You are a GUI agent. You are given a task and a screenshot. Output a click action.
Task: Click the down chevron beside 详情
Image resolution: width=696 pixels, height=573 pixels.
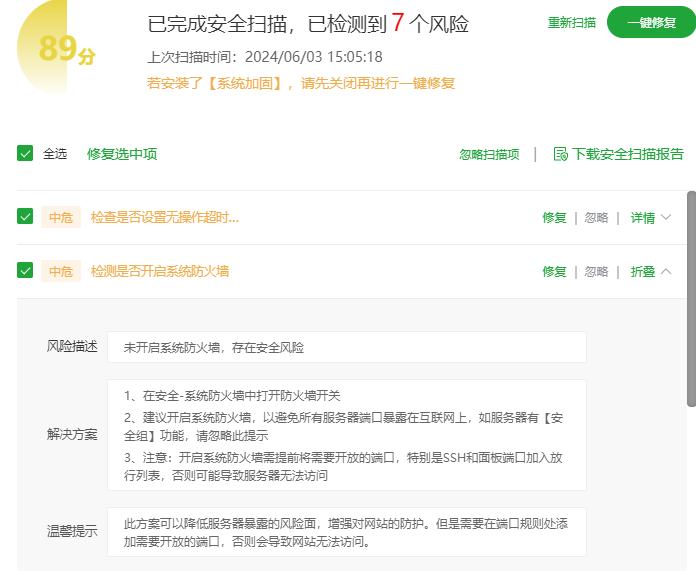coord(666,217)
